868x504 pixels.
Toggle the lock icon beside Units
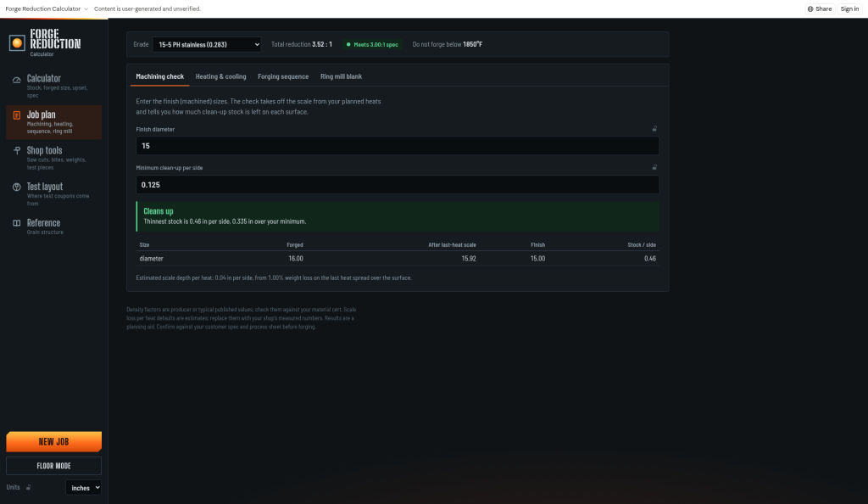point(28,487)
